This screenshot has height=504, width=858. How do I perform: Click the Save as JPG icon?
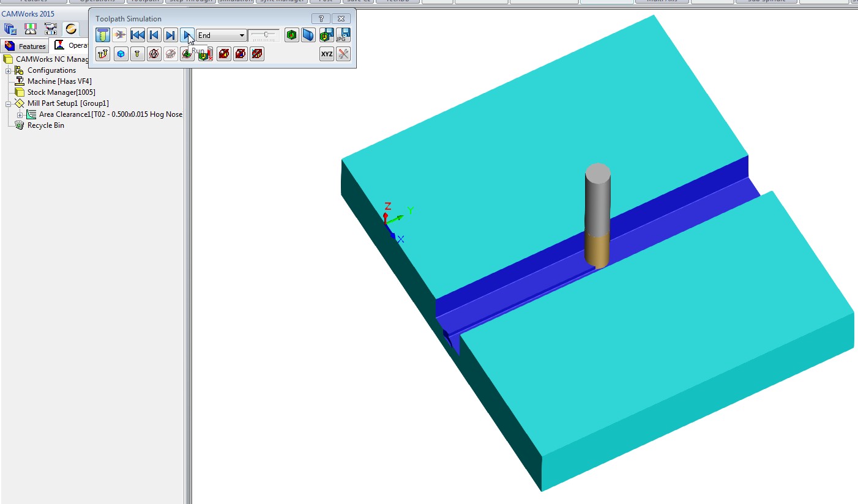[x=343, y=35]
